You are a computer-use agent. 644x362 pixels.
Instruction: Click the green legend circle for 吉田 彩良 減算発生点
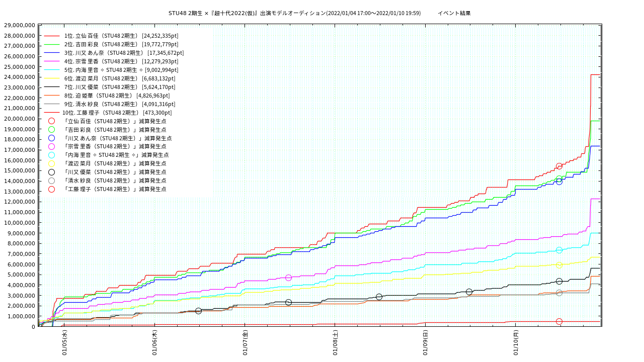(51, 130)
